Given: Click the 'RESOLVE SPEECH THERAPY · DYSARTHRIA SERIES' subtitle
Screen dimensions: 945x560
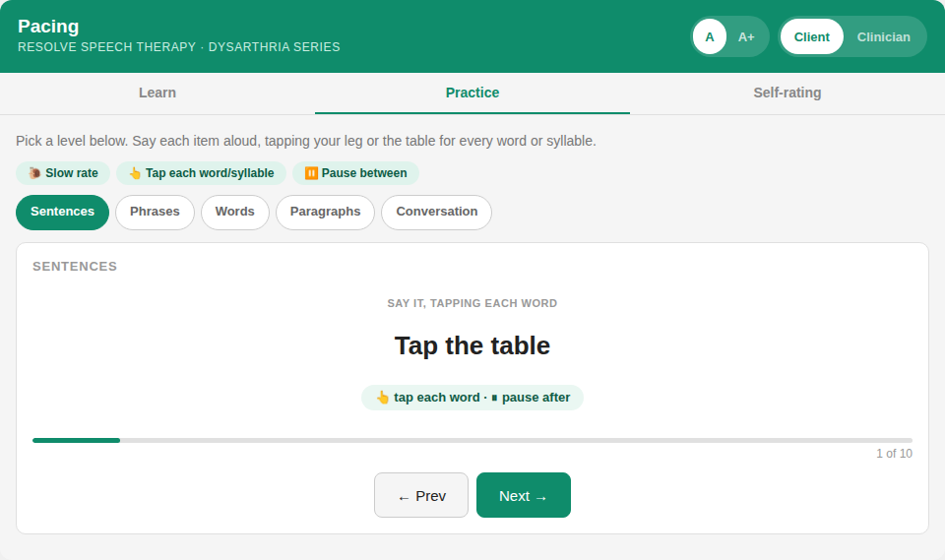Looking at the screenshot, I should [179, 47].
